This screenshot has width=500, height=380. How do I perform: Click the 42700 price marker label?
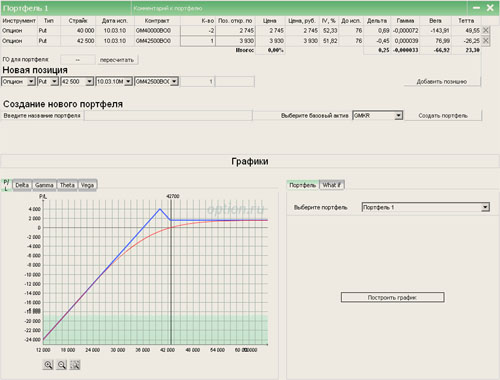click(173, 196)
